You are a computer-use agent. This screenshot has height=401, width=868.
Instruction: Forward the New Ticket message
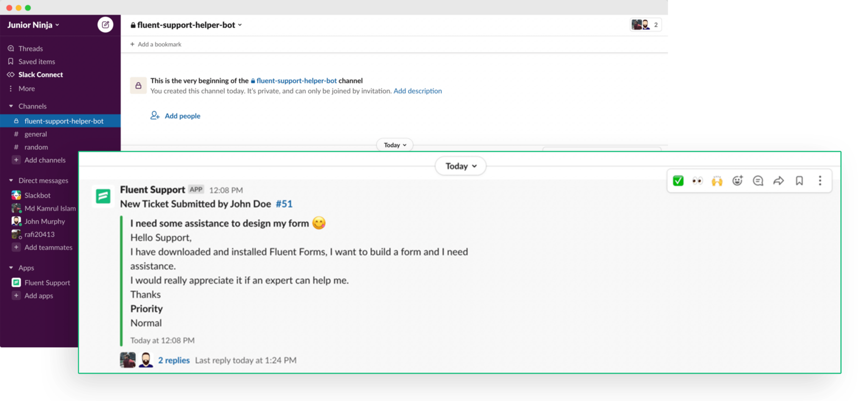tap(779, 180)
